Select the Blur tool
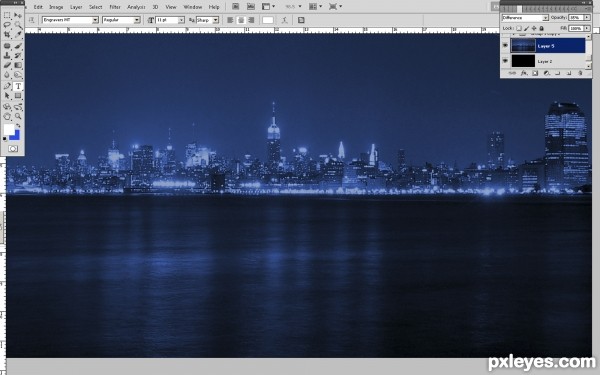Screen dimensions: 600x375 (7, 75)
